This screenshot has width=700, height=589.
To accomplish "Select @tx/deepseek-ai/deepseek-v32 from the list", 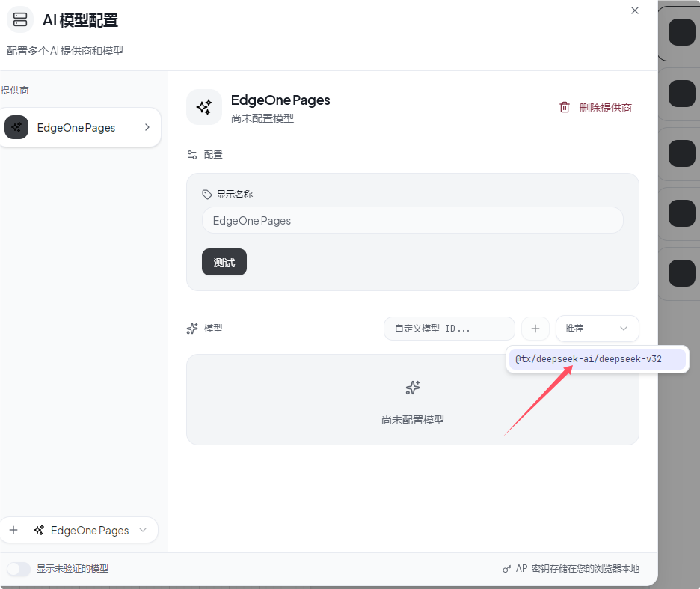I will point(597,359).
